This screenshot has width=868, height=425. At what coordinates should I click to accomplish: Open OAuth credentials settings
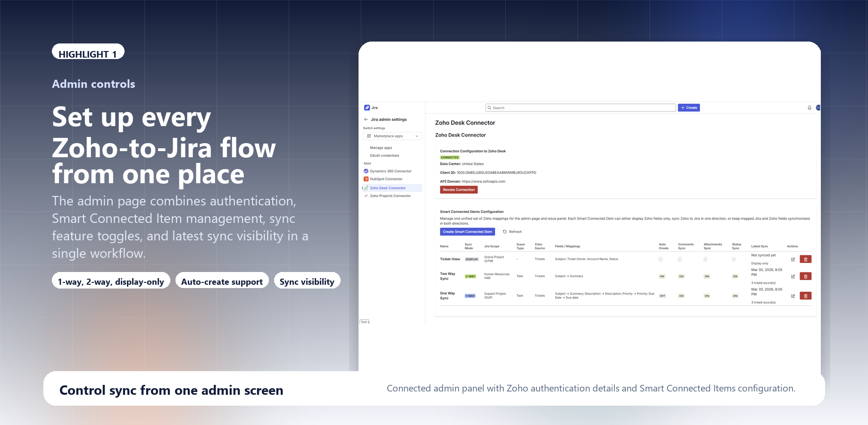[x=384, y=155]
